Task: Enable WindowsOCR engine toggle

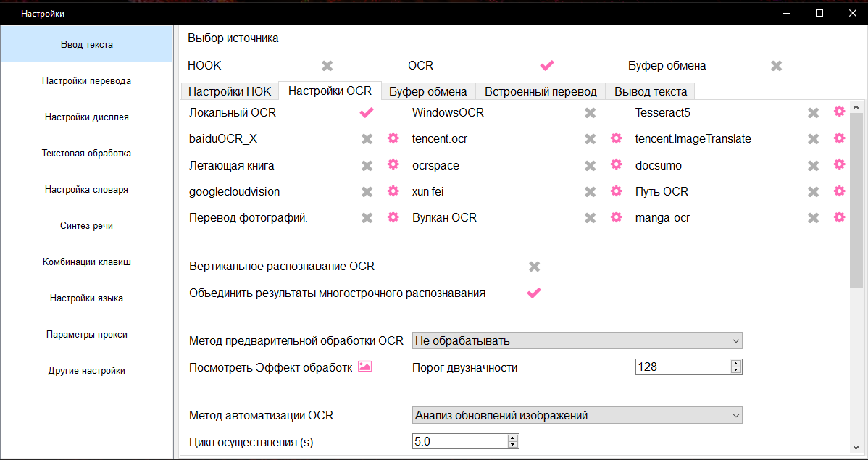Action: 591,113
